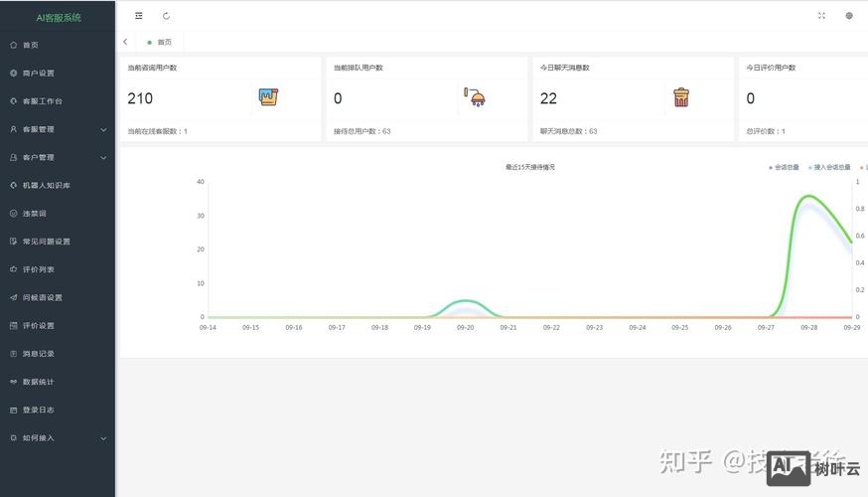Toggle the 接入会话总量 legend series
This screenshot has height=497, width=868.
coord(828,167)
